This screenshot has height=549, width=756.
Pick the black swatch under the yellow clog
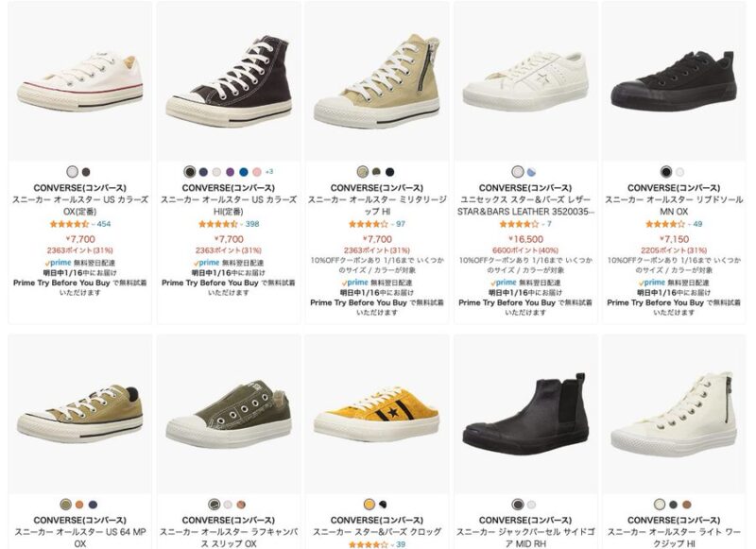[x=383, y=505]
